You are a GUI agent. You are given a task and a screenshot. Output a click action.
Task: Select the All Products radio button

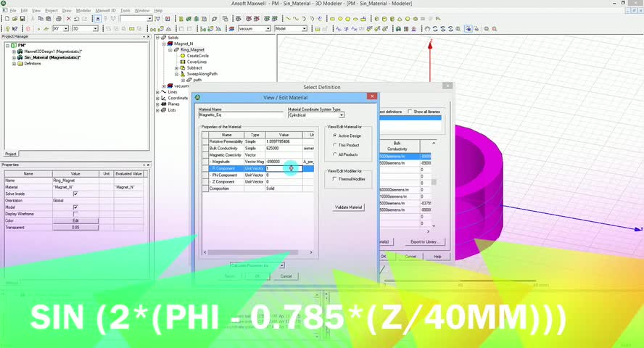coord(335,154)
